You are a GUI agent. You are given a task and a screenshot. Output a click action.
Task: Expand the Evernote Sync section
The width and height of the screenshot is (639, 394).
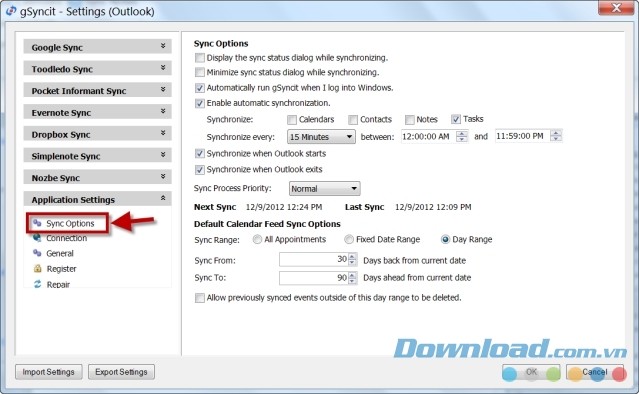[97, 112]
